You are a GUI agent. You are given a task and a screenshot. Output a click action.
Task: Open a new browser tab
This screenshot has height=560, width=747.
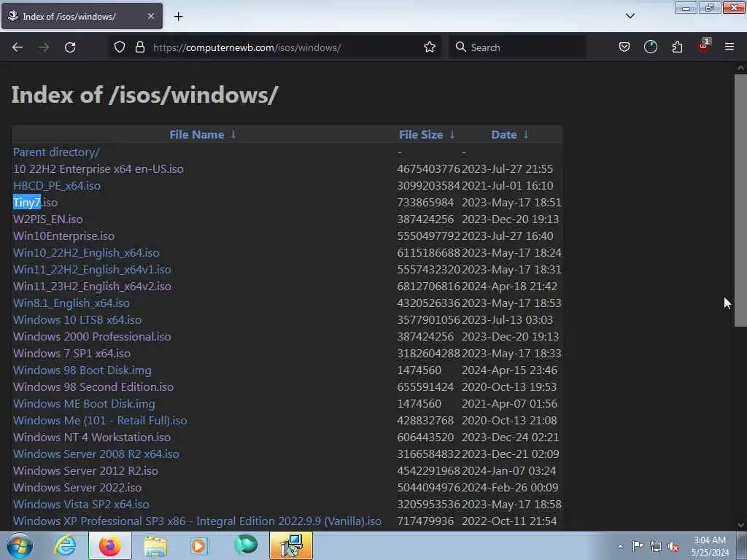[178, 17]
